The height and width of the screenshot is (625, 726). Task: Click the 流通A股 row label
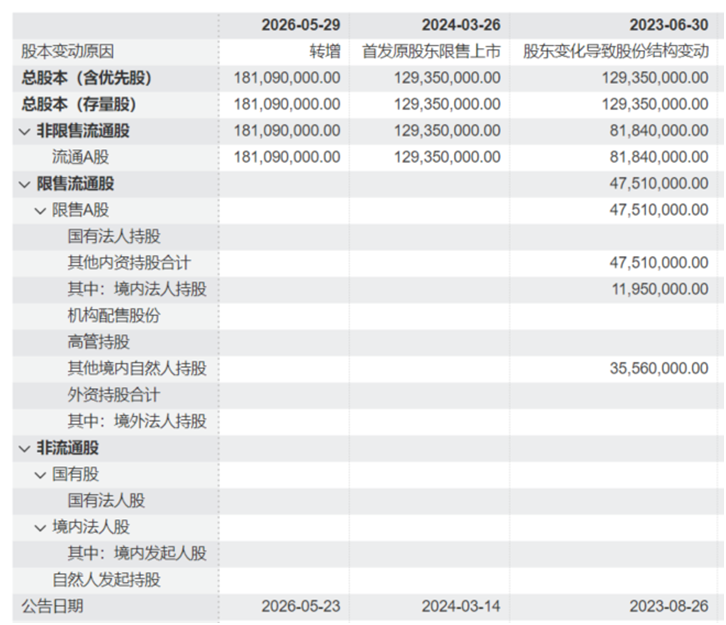point(81,157)
